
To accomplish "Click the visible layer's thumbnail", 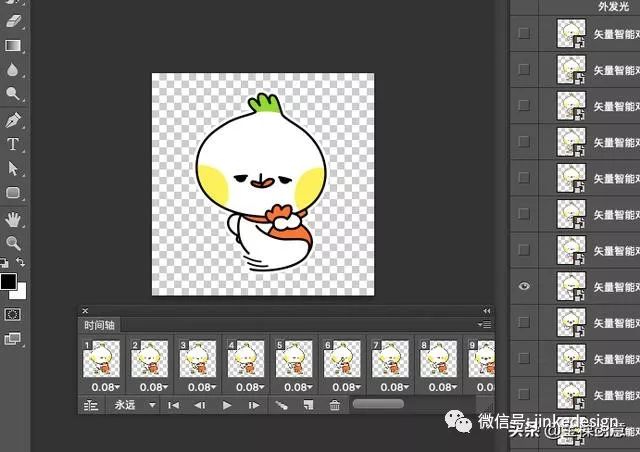I will pos(571,287).
